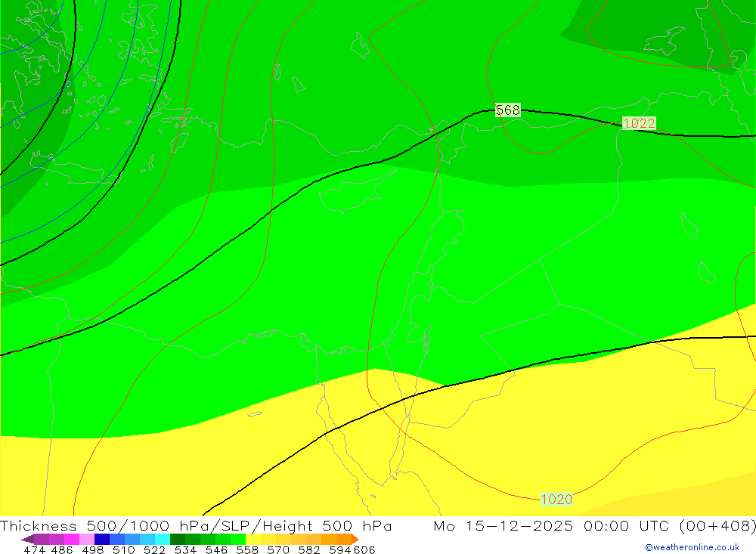The image size is (756, 554).
Task: Click the 486 legend value
Action: [x=62, y=550]
